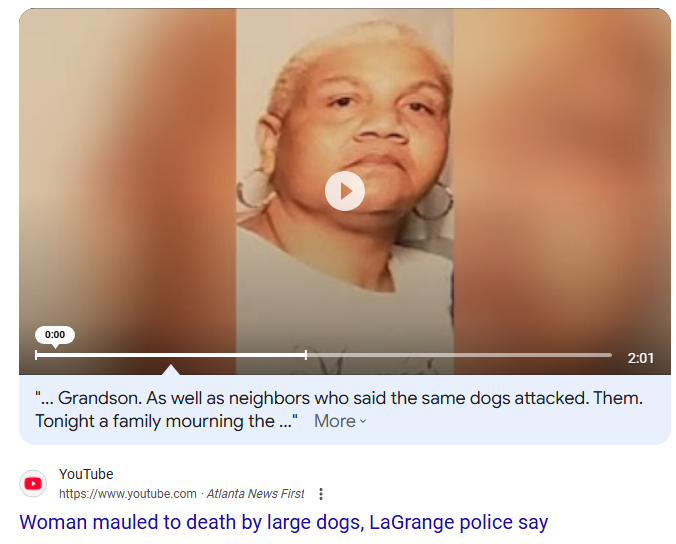676x544 pixels.
Task: Click the https://www.youtube.com URL text
Action: [128, 494]
